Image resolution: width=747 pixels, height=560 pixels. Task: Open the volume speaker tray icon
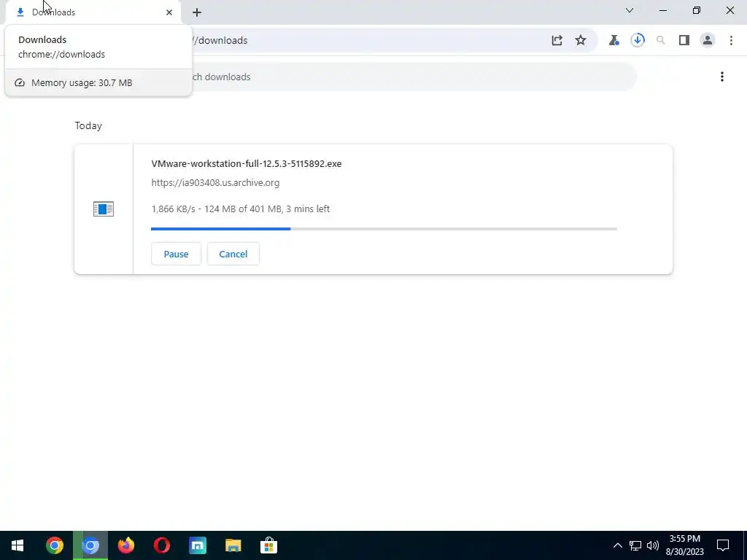pos(653,545)
